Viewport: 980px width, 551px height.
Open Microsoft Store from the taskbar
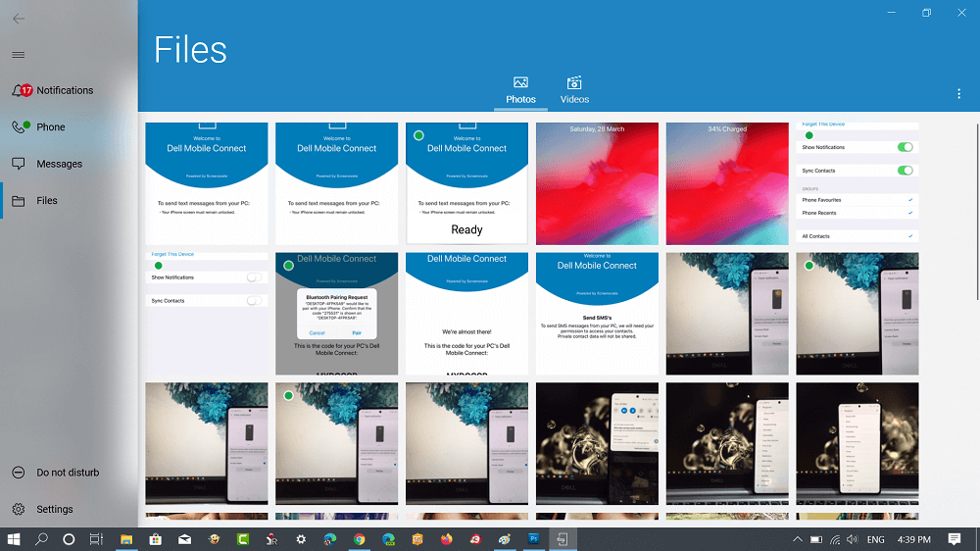[x=156, y=539]
